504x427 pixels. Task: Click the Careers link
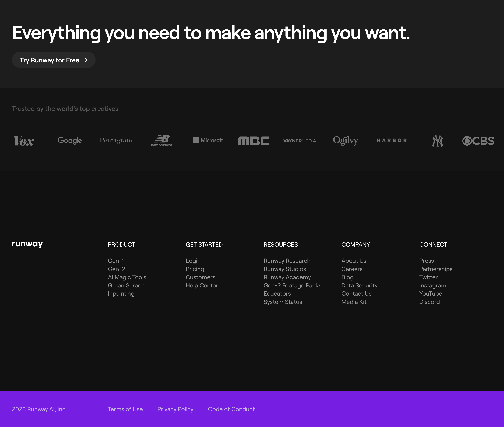point(352,269)
